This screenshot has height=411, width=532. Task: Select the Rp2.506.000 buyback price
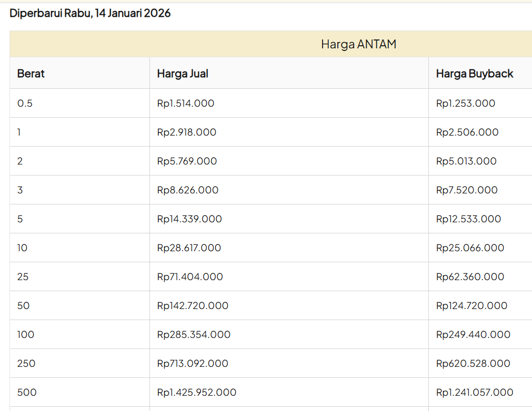click(467, 132)
